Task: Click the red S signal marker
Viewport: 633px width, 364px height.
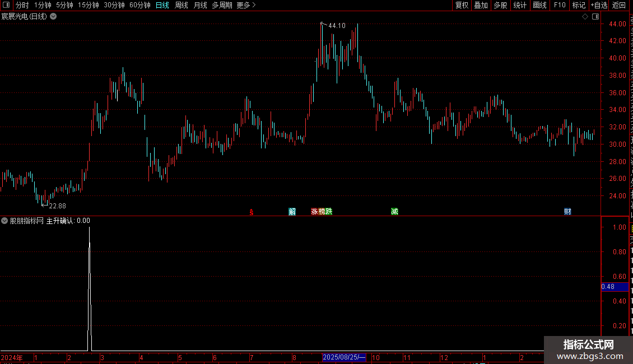Action: [x=252, y=212]
